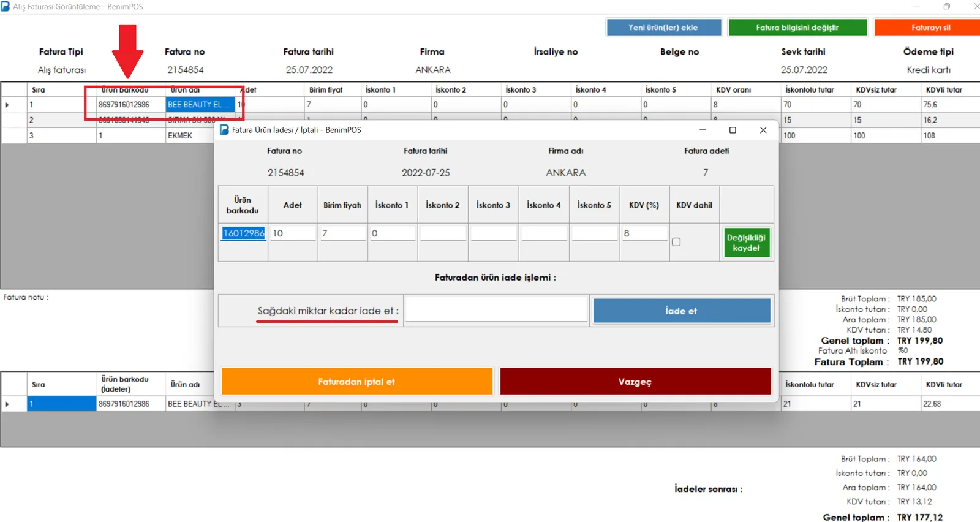
Task: Click the 'Adet' field showing 10
Action: pyautogui.click(x=293, y=233)
